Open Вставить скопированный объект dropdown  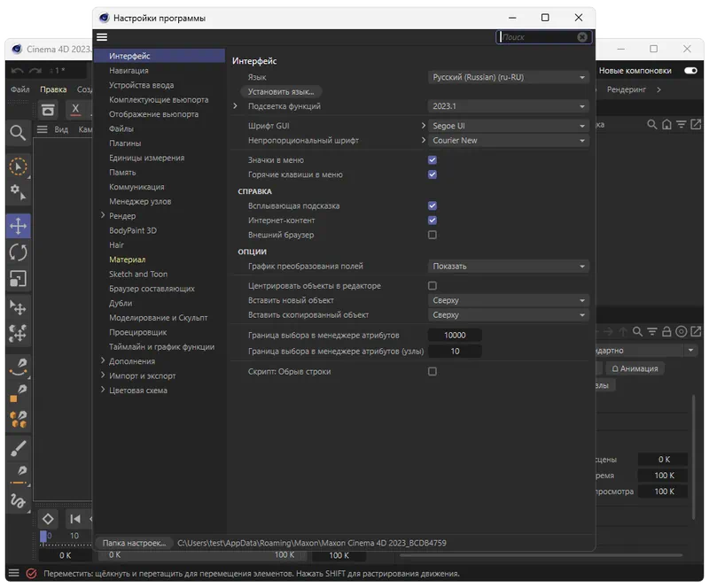coord(508,315)
